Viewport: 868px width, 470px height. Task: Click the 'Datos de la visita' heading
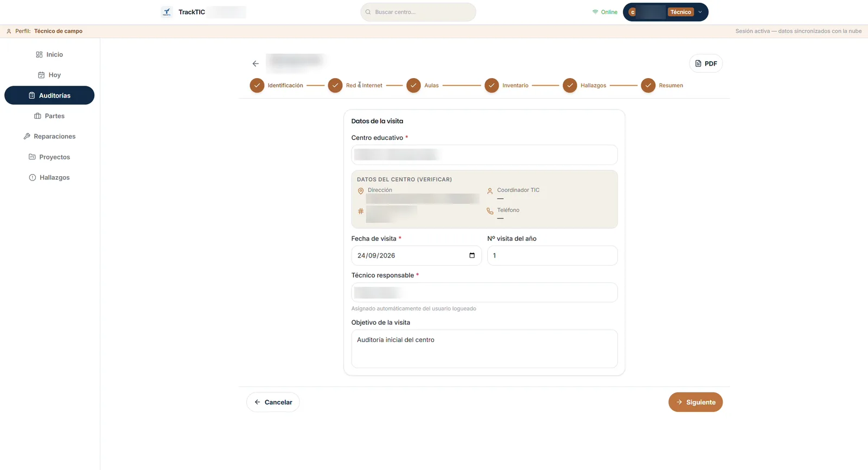tap(377, 121)
